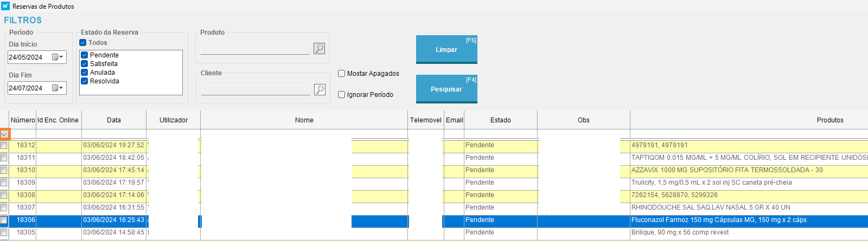Click the Número column header
Image resolution: width=868 pixels, height=241 pixels.
click(x=23, y=120)
